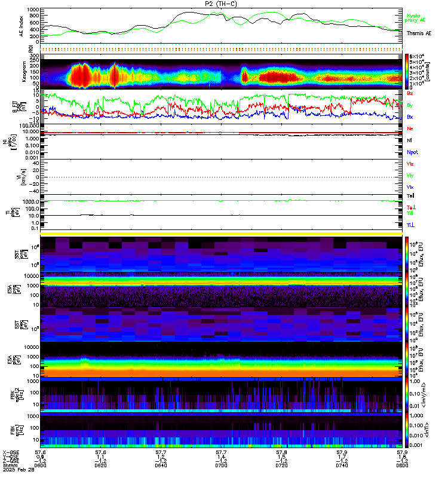Viewport: 448px width, 478px height.
Task: Click the green Viy legend label
Action: [x=410, y=176]
